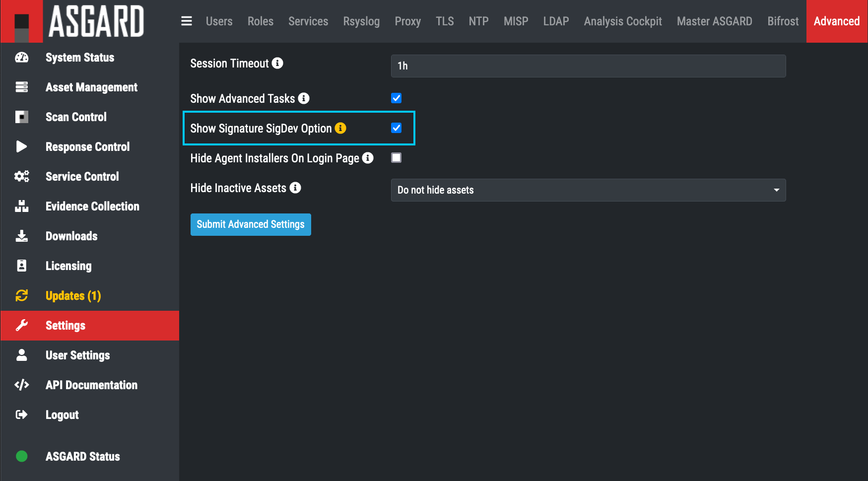Image resolution: width=868 pixels, height=481 pixels.
Task: Uncheck the Show Advanced Tasks checkbox
Action: (396, 98)
